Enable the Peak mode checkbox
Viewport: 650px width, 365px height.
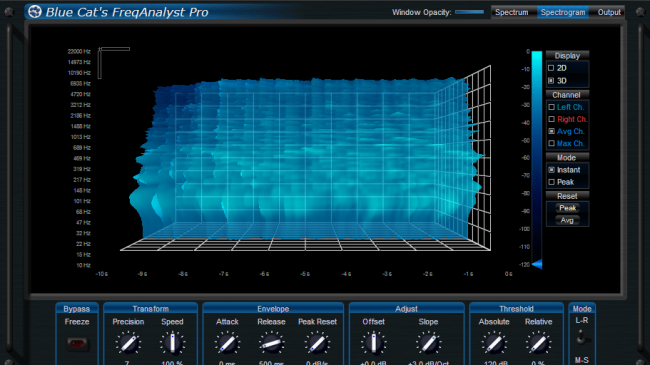pyautogui.click(x=551, y=182)
